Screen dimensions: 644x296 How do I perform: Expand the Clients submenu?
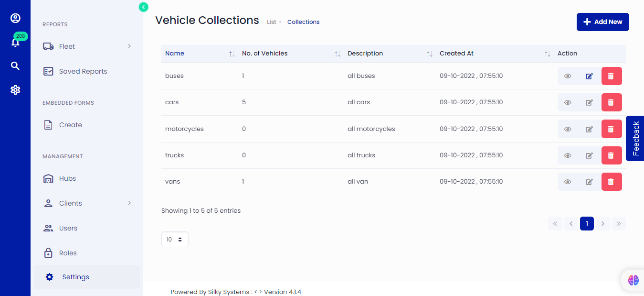click(x=128, y=203)
